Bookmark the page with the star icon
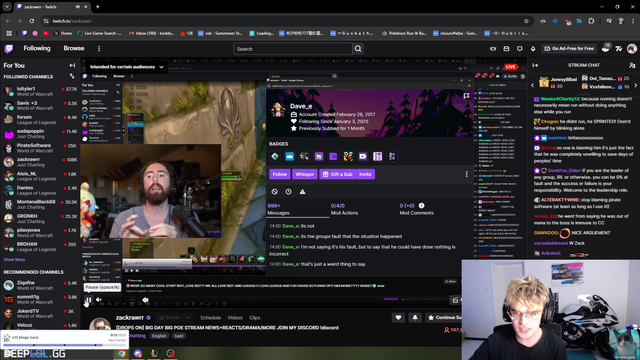Viewport: 640px width, 360px height. click(x=526, y=21)
